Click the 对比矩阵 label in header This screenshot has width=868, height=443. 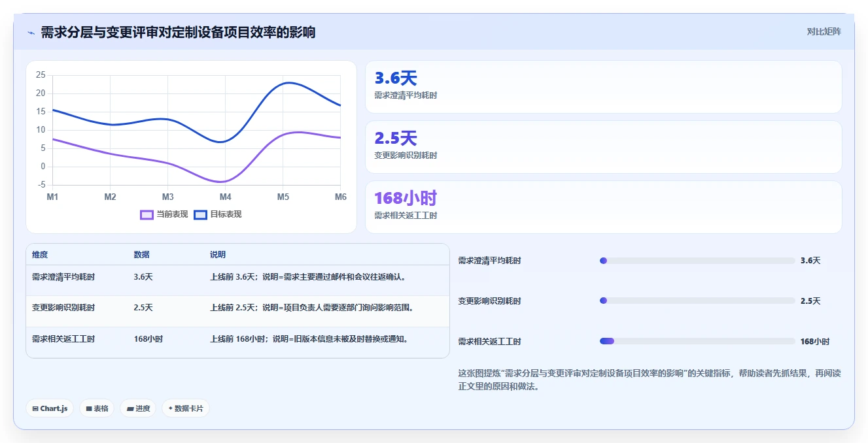824,31
